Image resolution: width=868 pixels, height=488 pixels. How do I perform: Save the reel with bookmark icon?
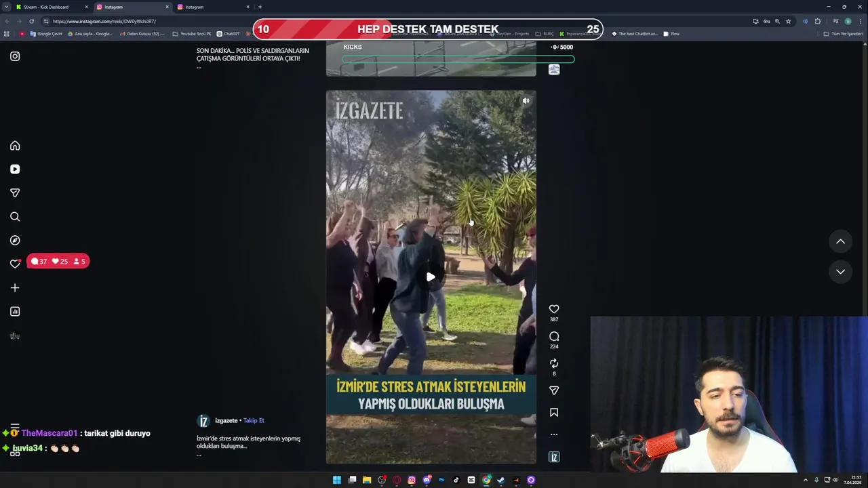pyautogui.click(x=554, y=412)
